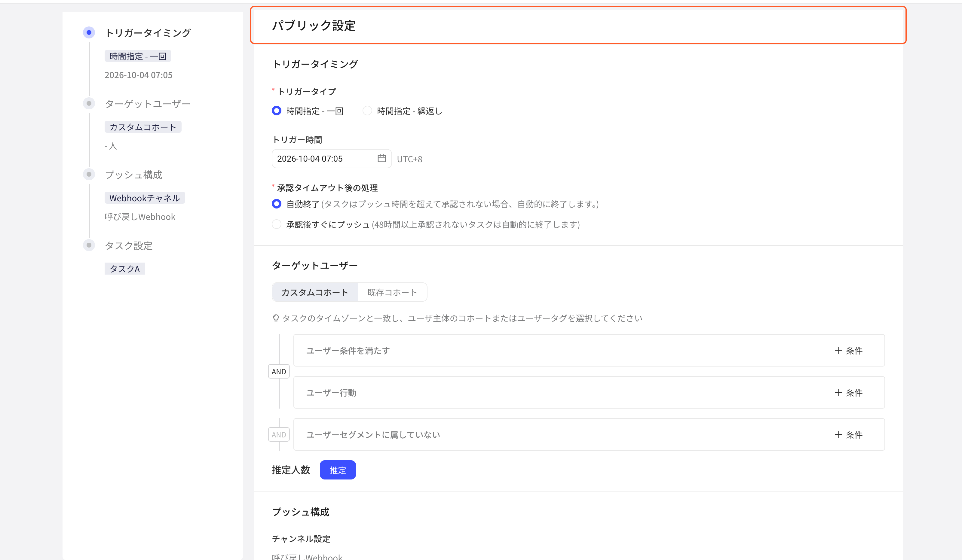Click sidebar date 2026-10-04 07:05
This screenshot has width=962, height=560.
point(139,75)
